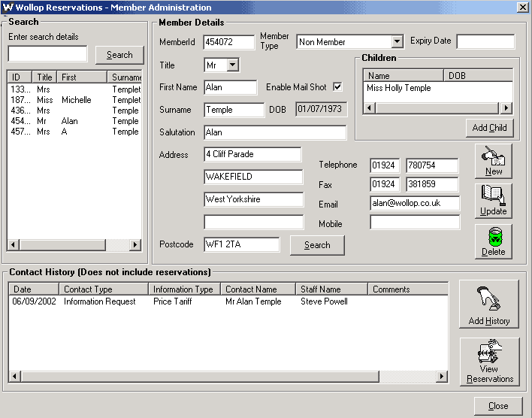Open View Reservations icon button
The height and width of the screenshot is (418, 532).
(x=490, y=362)
